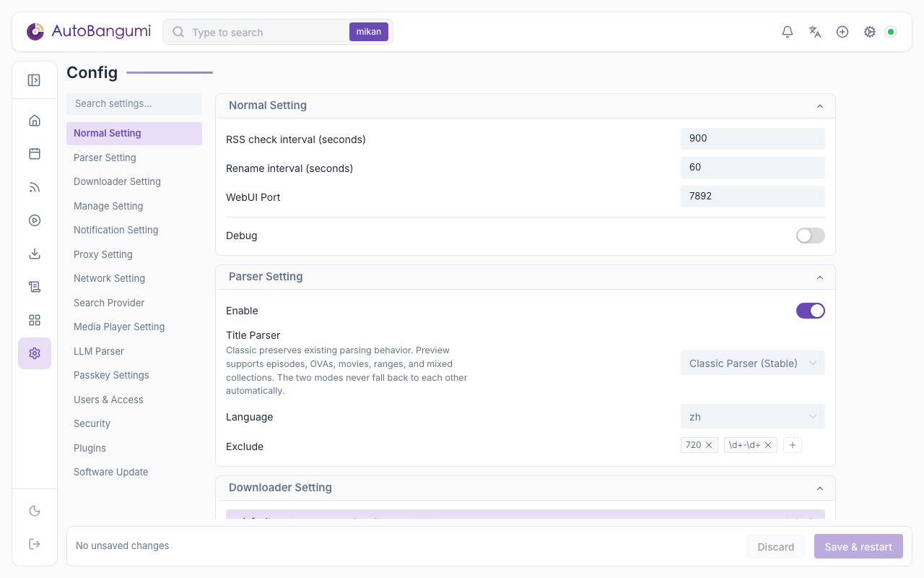This screenshot has height=578, width=924.
Task: Open the Language zh dropdown
Action: pyautogui.click(x=753, y=417)
